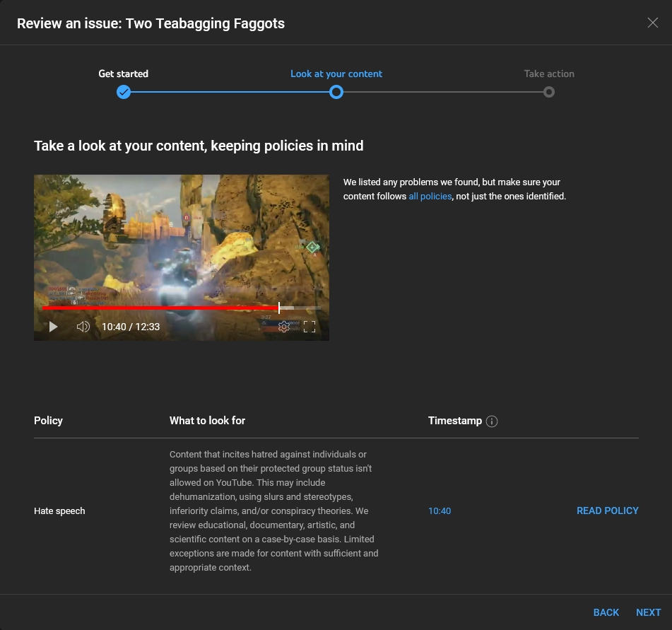672x630 pixels.
Task: Click the current step circle in progress tracker
Action: point(336,92)
